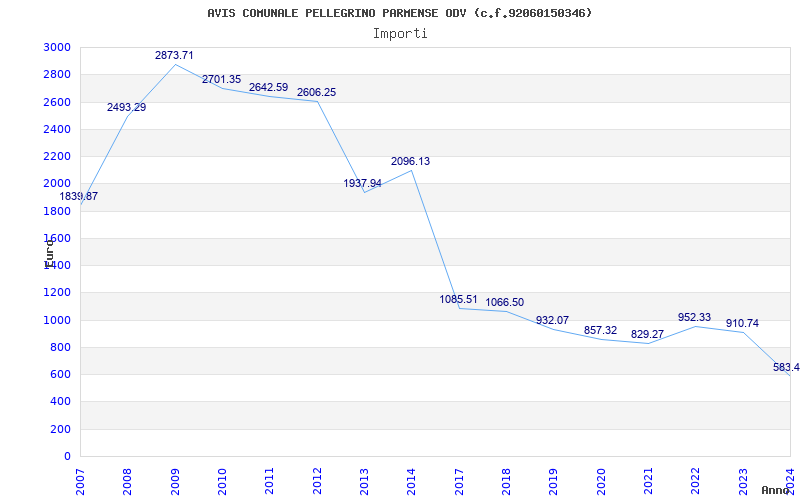This screenshot has height=500, width=800.
Task: Click the x-axis year 2022
Action: click(695, 482)
